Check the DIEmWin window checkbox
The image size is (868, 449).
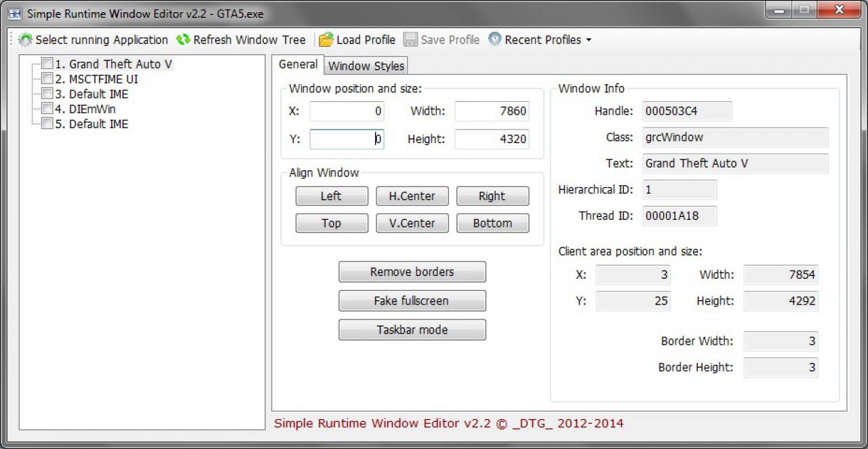(47, 109)
